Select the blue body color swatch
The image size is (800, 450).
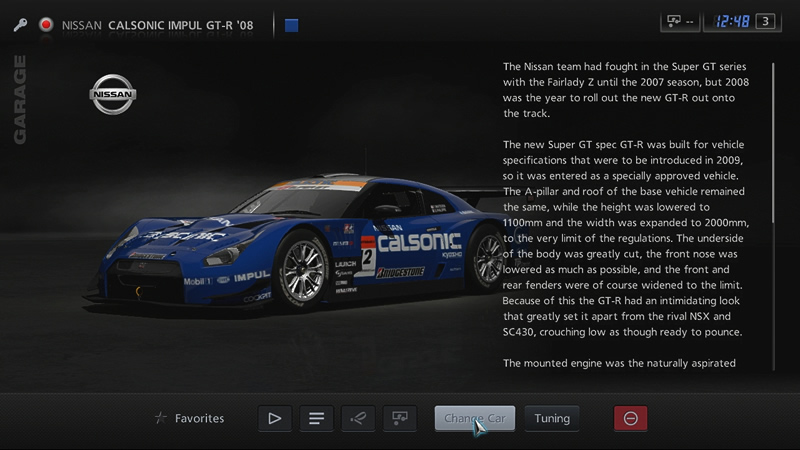point(291,24)
